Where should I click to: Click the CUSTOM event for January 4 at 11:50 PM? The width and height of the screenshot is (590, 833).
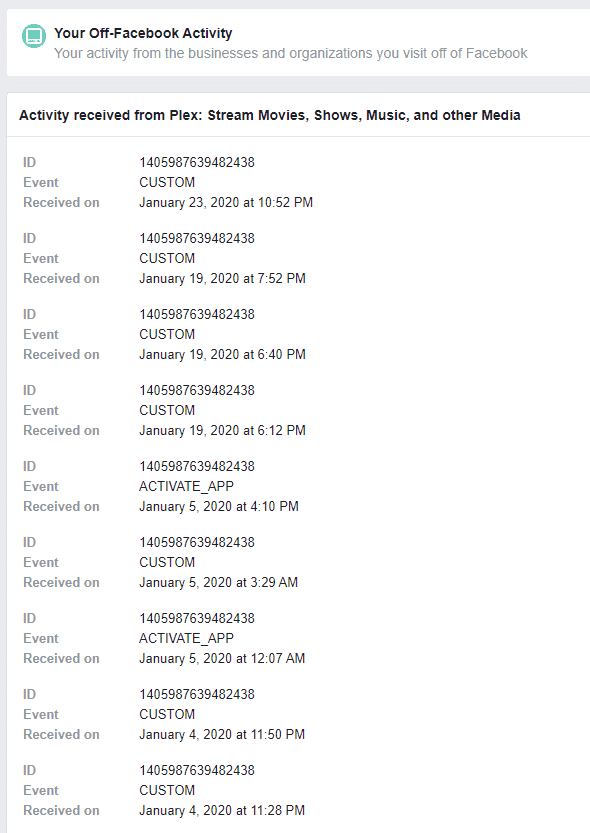[167, 714]
